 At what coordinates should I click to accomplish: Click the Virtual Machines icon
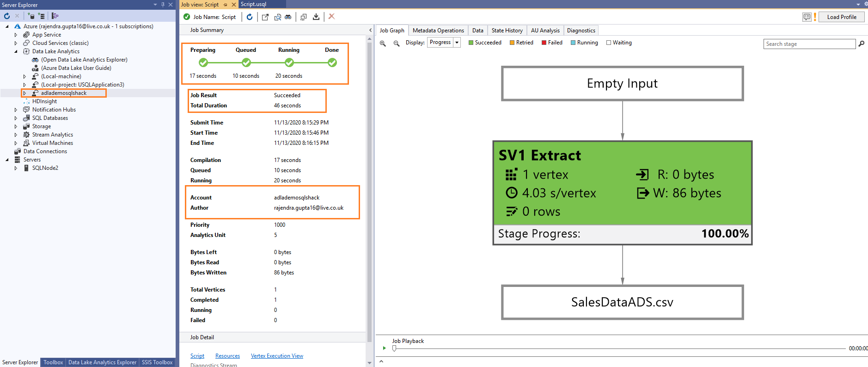pyautogui.click(x=27, y=143)
